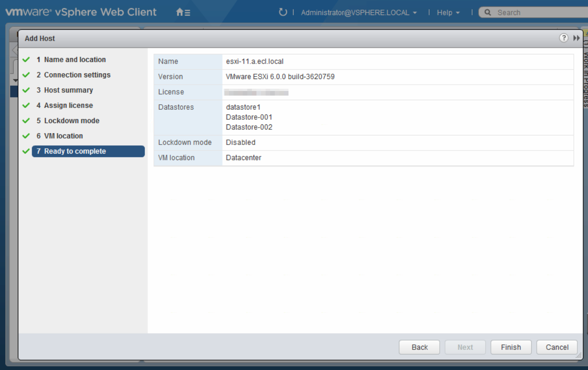Click the VM location value Datacenter
Image resolution: width=588 pixels, height=370 pixels.
coord(244,158)
